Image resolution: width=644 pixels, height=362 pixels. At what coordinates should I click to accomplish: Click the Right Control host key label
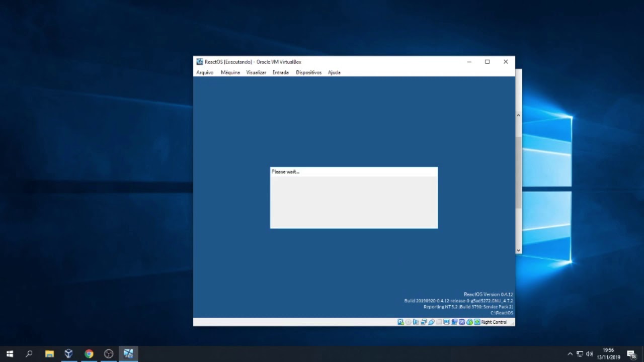[x=494, y=322]
